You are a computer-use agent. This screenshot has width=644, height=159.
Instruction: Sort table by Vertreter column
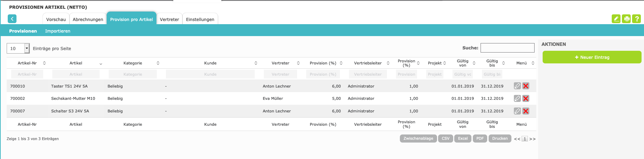coord(281,63)
